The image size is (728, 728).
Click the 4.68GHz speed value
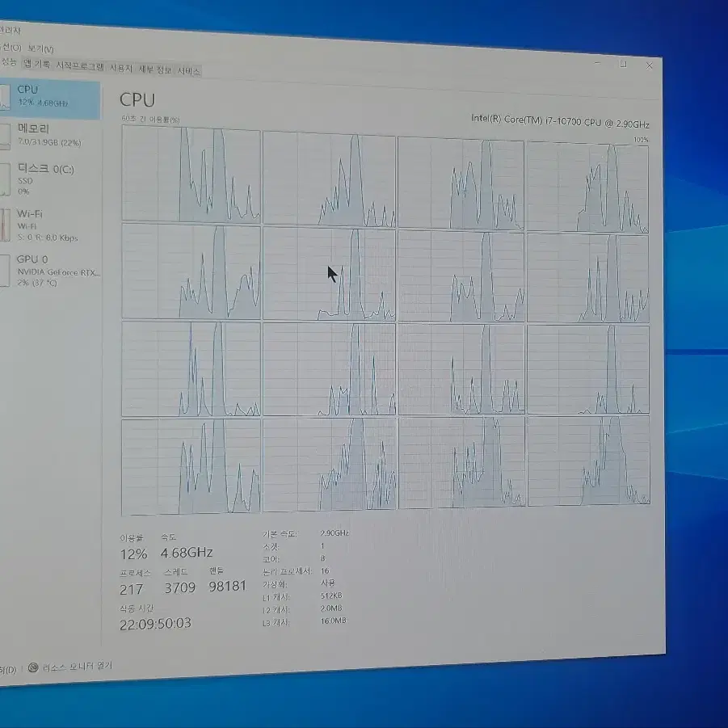point(187,553)
